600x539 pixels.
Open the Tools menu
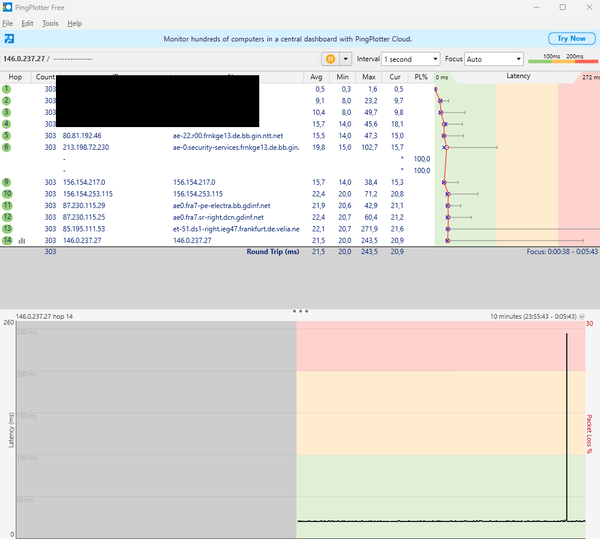tap(50, 23)
